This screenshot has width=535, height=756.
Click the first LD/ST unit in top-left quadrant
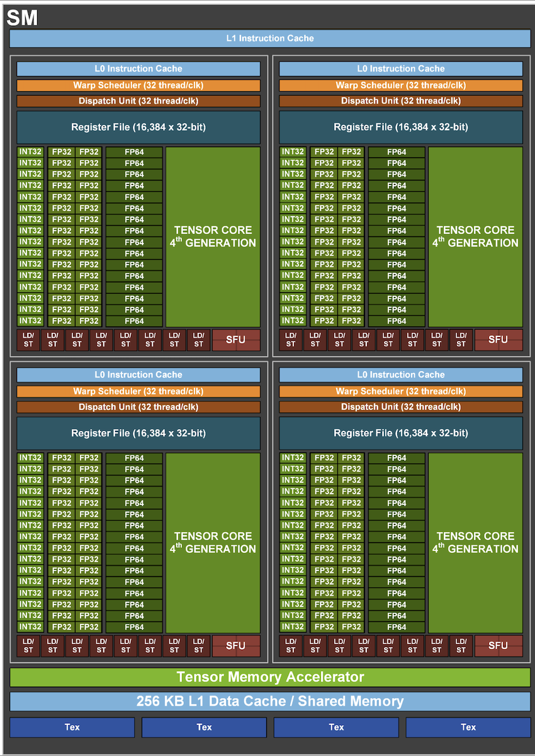coord(29,340)
